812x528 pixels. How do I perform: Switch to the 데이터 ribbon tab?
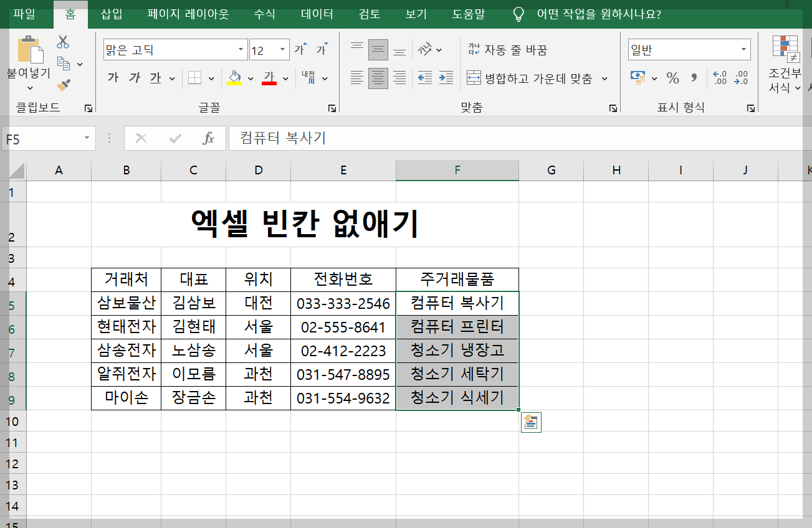pos(316,12)
